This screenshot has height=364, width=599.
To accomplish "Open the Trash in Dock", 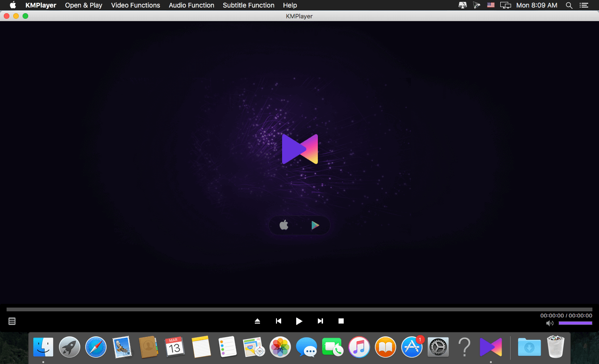I will click(556, 347).
